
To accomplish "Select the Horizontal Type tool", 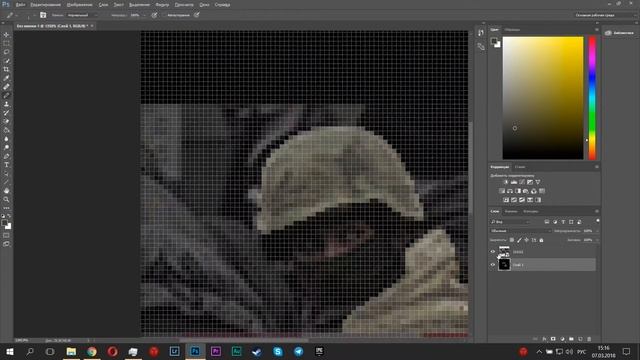I will [6, 165].
